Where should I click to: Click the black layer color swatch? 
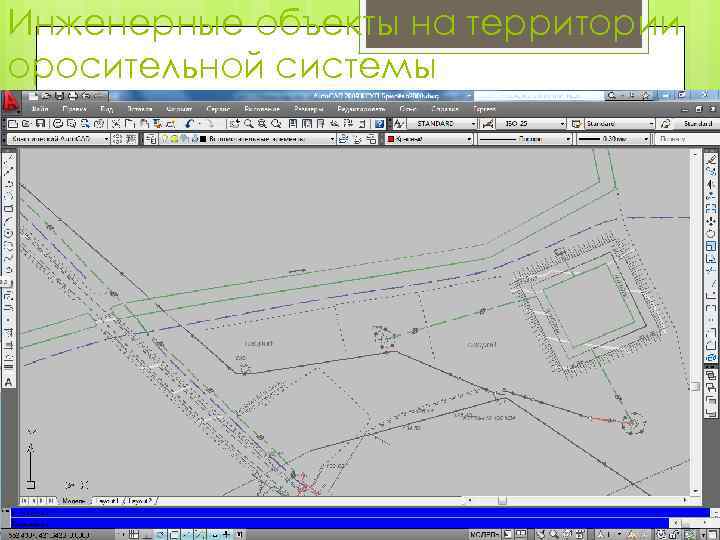203,139
